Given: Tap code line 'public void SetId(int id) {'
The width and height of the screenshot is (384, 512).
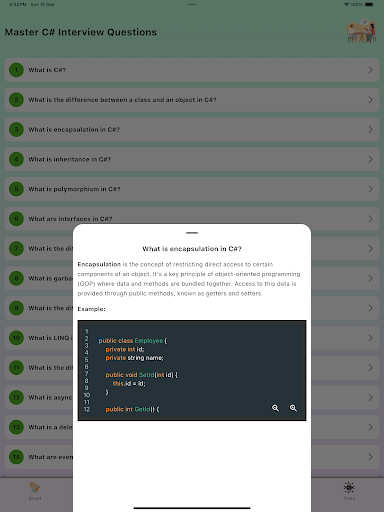Looking at the screenshot, I should click(142, 375).
